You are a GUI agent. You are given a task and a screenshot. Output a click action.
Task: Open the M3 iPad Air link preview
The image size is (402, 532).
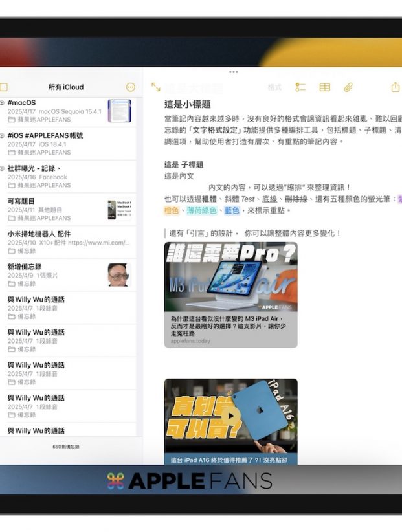pos(230,294)
